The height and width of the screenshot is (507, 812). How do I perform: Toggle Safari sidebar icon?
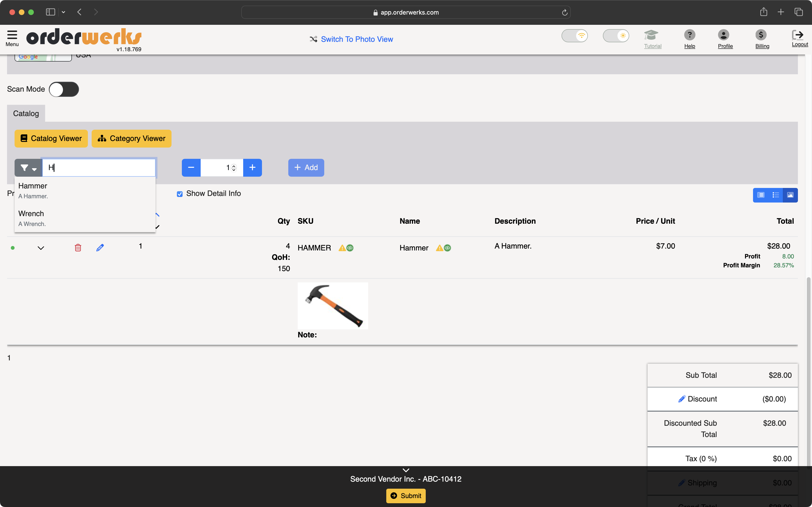click(50, 12)
